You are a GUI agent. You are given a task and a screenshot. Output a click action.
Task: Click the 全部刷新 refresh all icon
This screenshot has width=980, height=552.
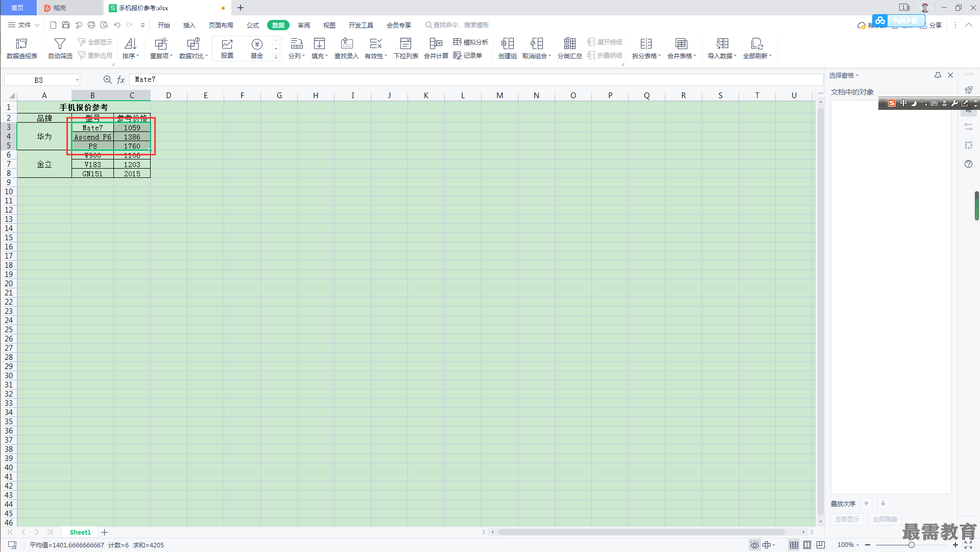pyautogui.click(x=757, y=49)
